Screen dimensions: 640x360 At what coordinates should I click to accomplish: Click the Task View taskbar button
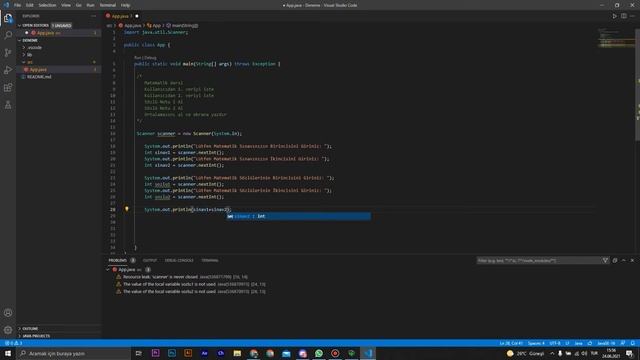click(139, 353)
